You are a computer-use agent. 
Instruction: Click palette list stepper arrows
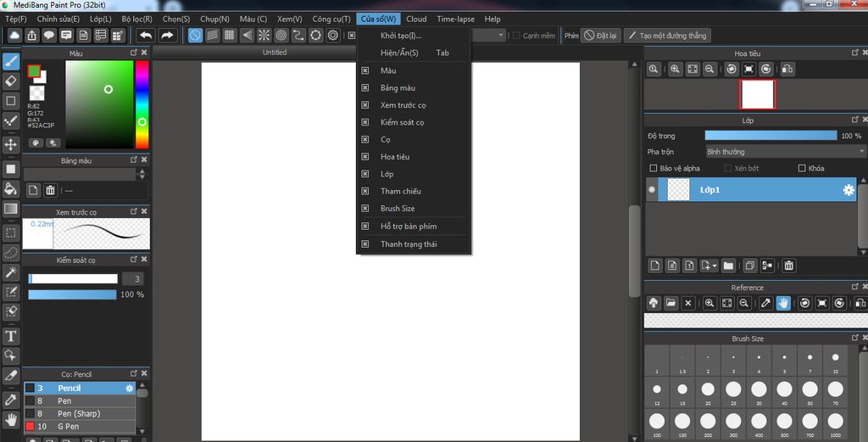pyautogui.click(x=142, y=174)
